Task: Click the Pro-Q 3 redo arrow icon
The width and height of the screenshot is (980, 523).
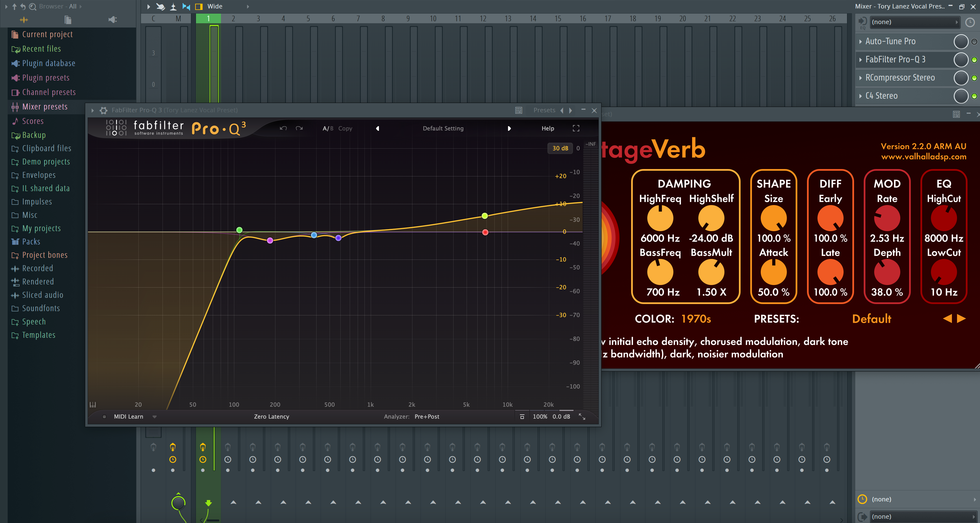Action: click(300, 128)
